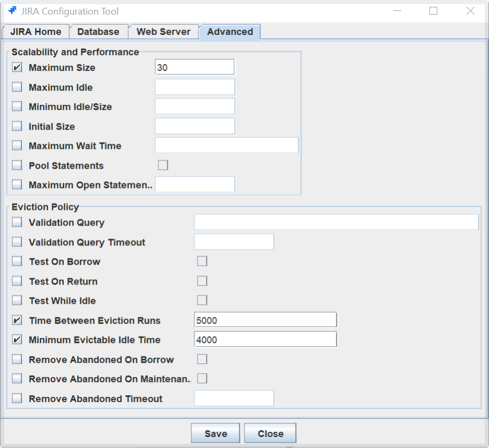489x448 pixels.
Task: Uncheck Minimum Evictable Idle Time
Action: point(17,340)
